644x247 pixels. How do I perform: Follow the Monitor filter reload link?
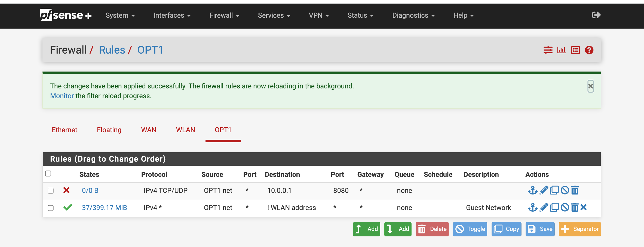[x=62, y=96]
